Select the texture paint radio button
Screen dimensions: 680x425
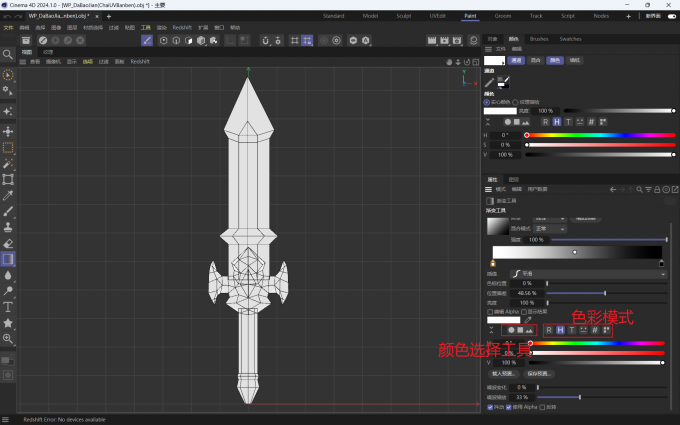pyautogui.click(x=515, y=102)
